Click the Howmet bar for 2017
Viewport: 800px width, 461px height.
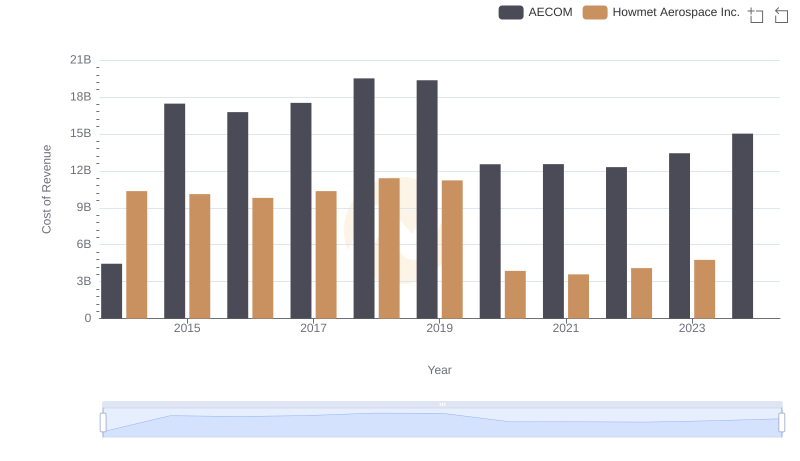tap(326, 255)
